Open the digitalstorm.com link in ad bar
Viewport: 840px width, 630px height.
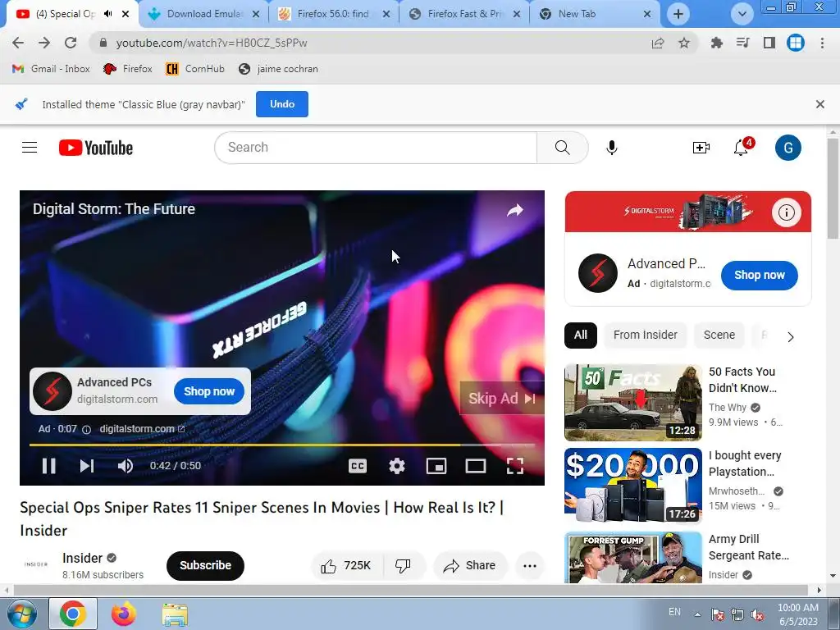click(x=142, y=429)
